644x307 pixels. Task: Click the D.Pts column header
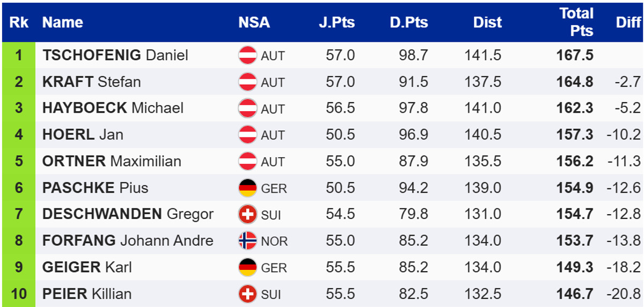(409, 23)
